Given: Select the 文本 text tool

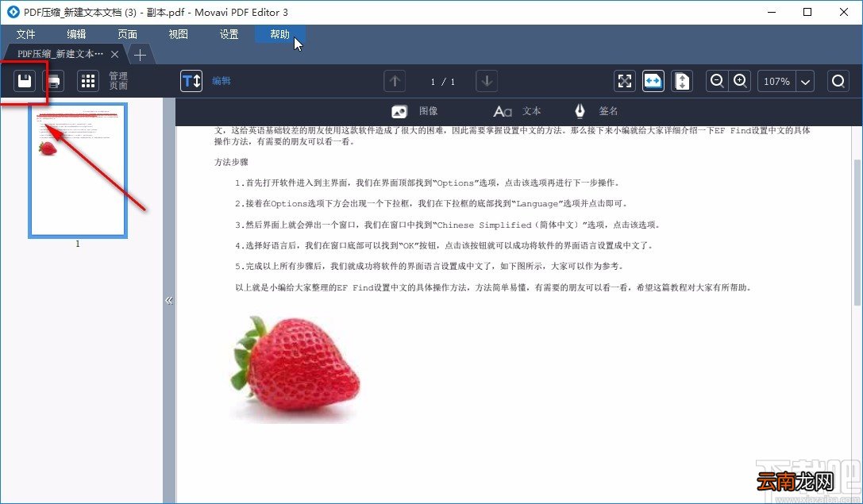Looking at the screenshot, I should [x=517, y=111].
